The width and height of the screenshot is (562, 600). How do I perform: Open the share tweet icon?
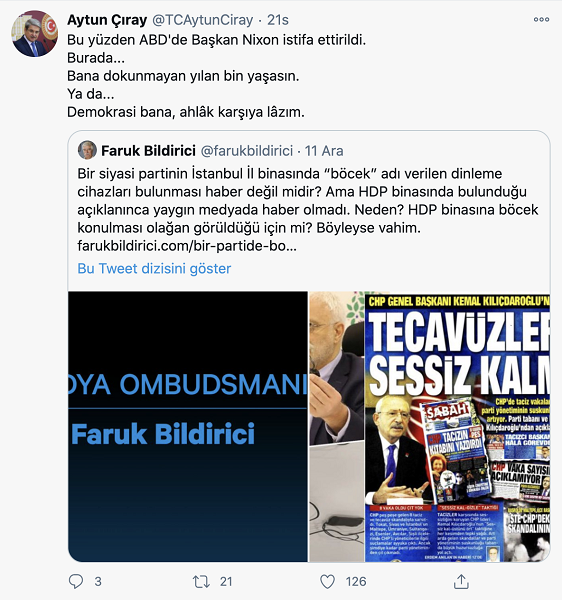coord(461,581)
